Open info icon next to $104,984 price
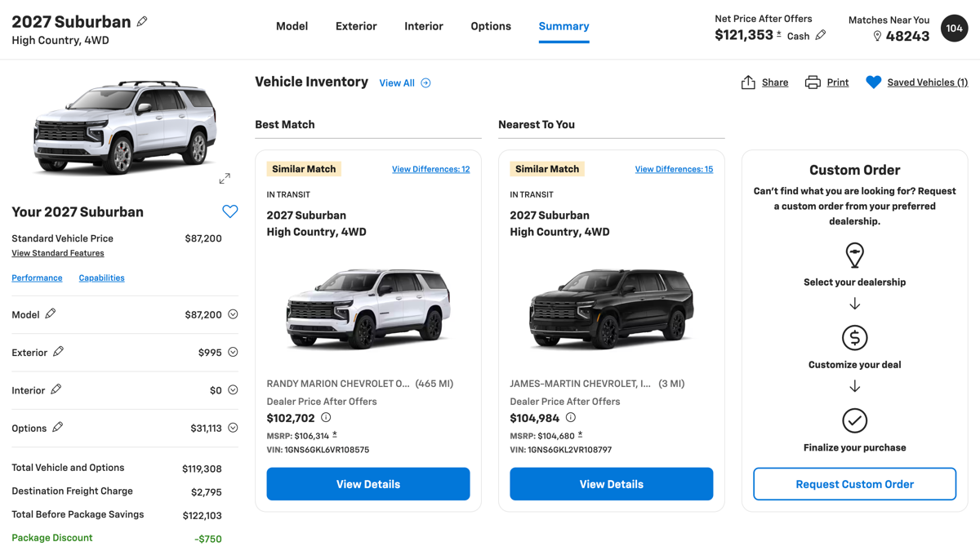The image size is (980, 551). point(571,417)
